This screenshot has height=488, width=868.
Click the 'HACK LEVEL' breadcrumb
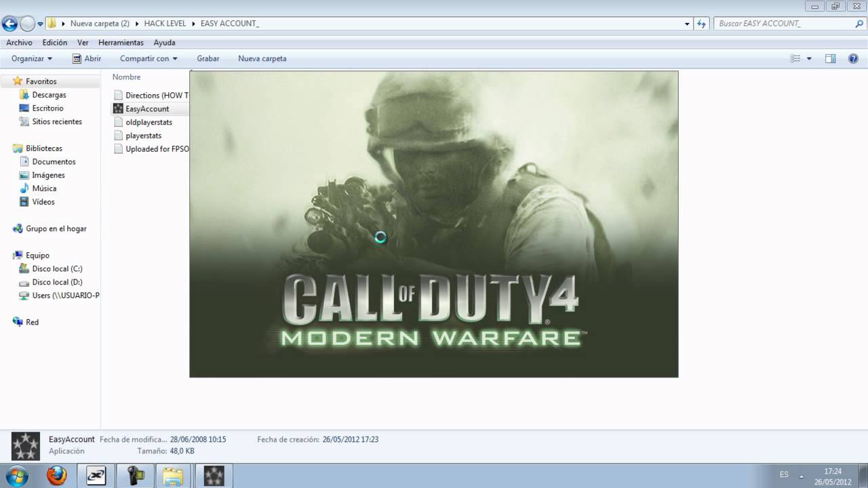click(x=165, y=24)
